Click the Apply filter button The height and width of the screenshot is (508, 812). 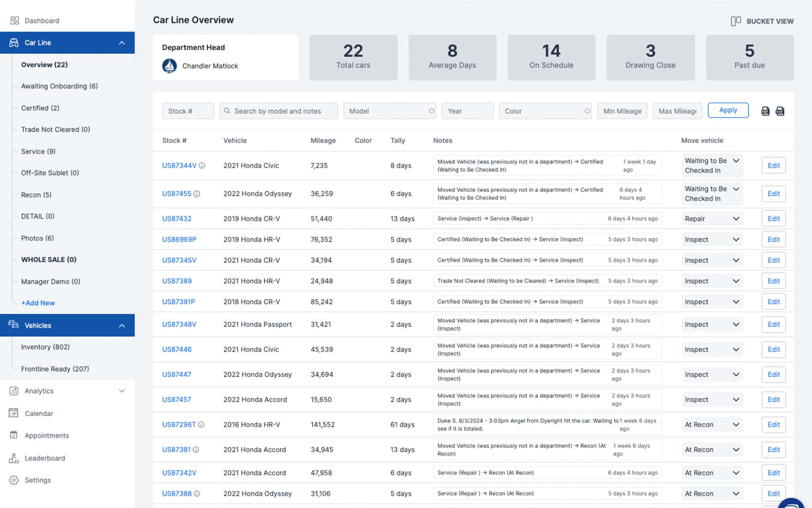tap(728, 110)
